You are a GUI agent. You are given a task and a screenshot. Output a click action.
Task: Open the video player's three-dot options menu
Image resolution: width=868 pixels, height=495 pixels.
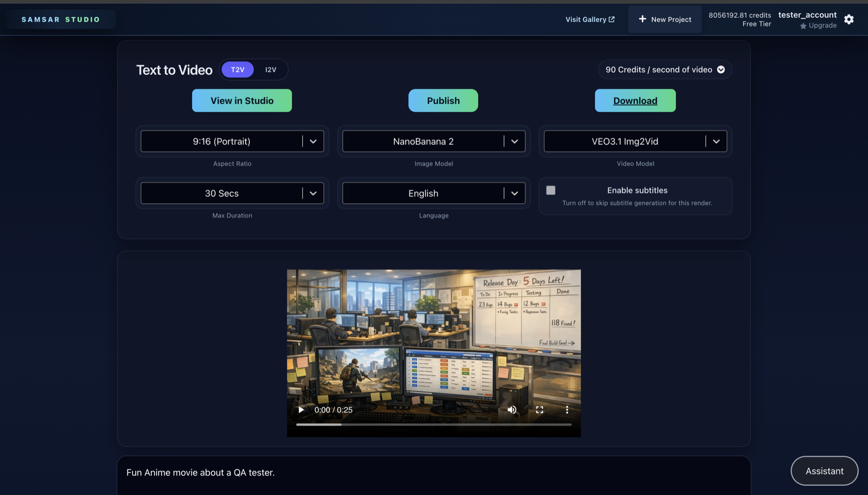coord(567,410)
